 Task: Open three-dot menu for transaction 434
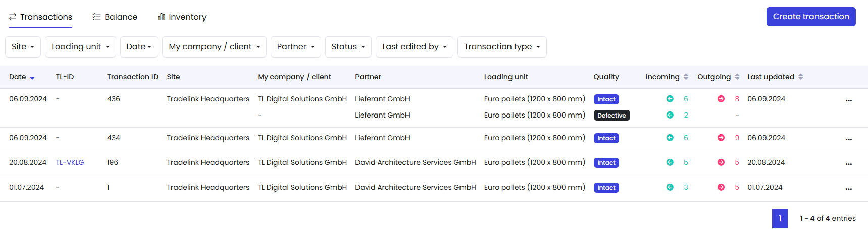coord(848,139)
